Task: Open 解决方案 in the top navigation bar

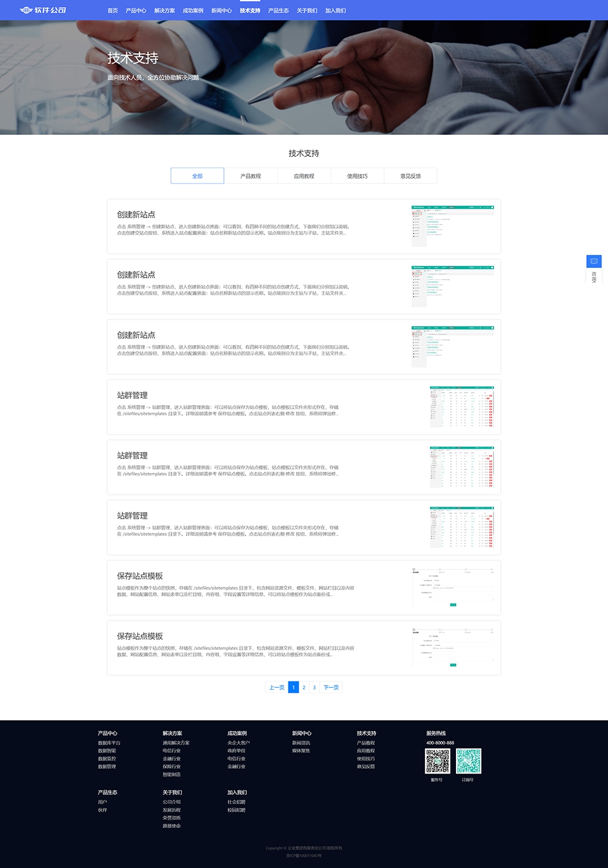Action: pos(164,11)
